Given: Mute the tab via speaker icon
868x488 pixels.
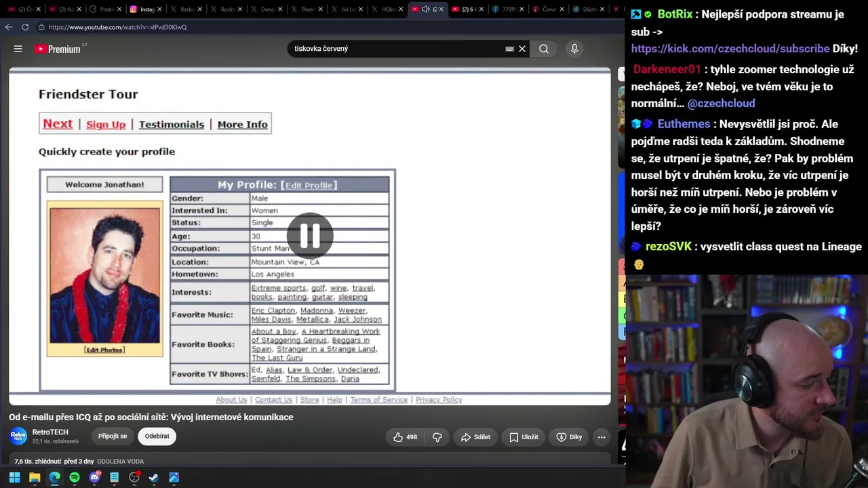Looking at the screenshot, I should click(425, 9).
